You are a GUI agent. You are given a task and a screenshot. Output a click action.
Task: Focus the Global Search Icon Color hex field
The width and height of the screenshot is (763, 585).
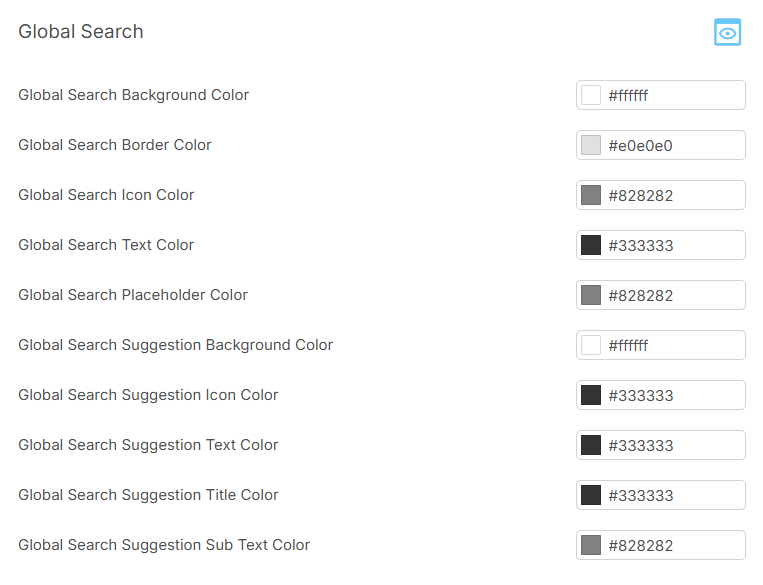[672, 195]
